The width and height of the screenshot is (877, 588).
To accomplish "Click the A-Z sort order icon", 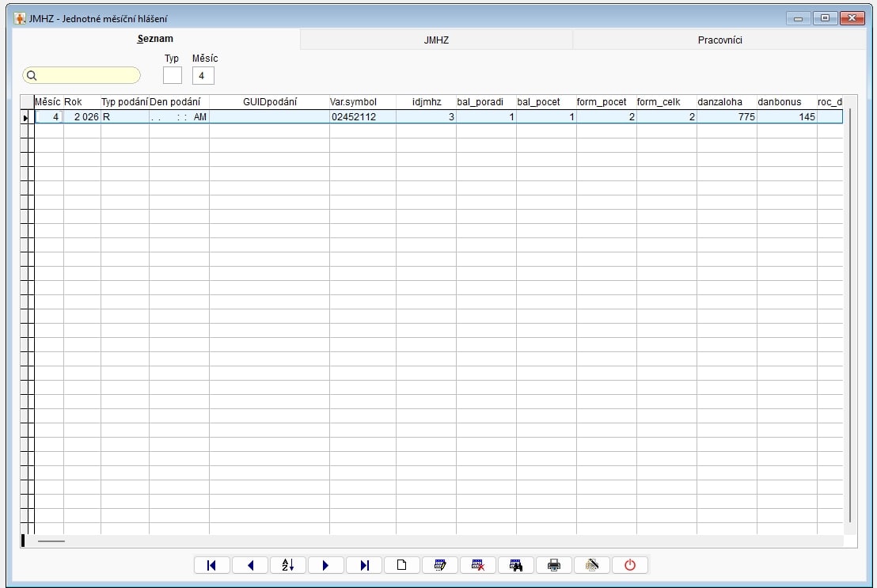I will (288, 565).
